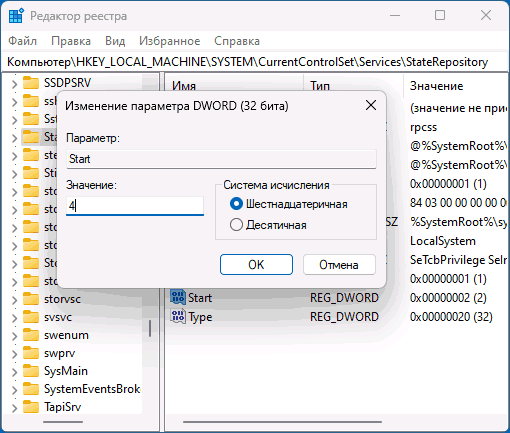
Task: Click the values pane horizontal scrollbar
Action: [x=282, y=422]
